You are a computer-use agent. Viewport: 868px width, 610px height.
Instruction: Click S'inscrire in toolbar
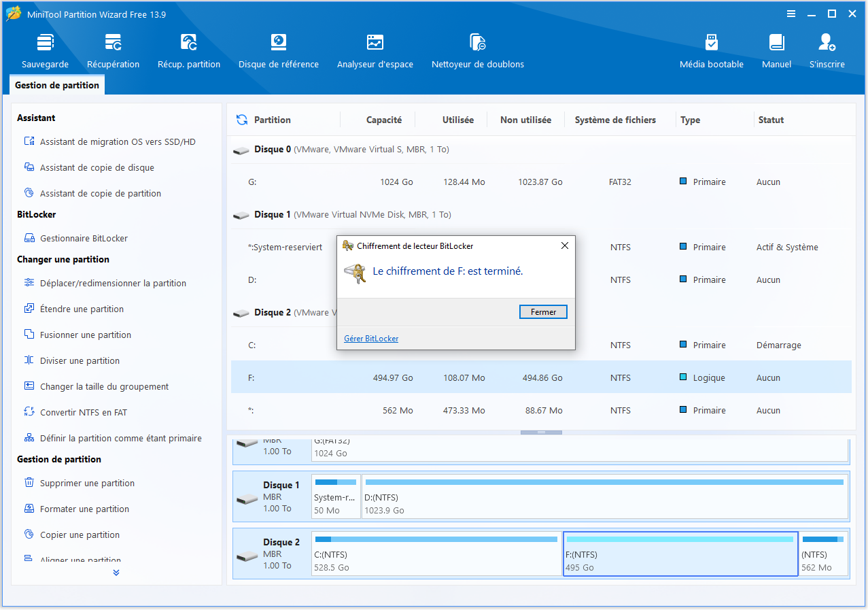click(x=827, y=51)
